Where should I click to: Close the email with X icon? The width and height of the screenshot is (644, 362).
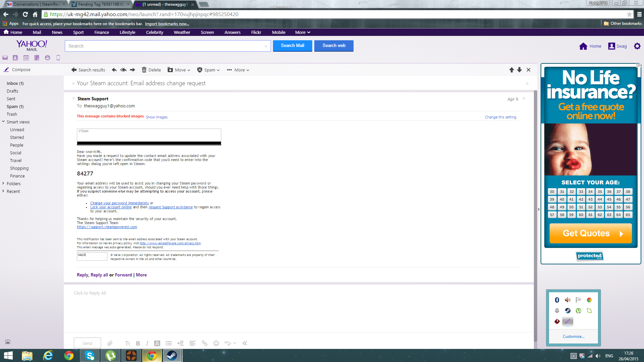coord(528,70)
